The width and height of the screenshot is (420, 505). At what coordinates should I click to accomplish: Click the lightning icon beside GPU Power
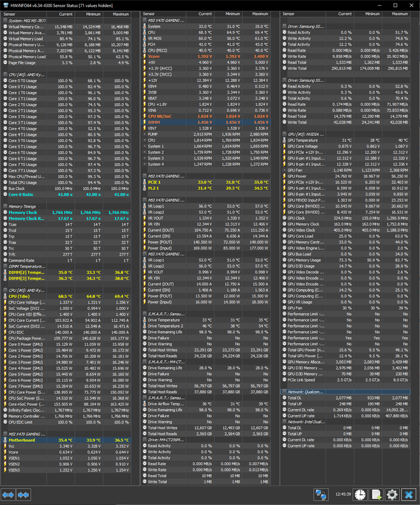coord(284,176)
